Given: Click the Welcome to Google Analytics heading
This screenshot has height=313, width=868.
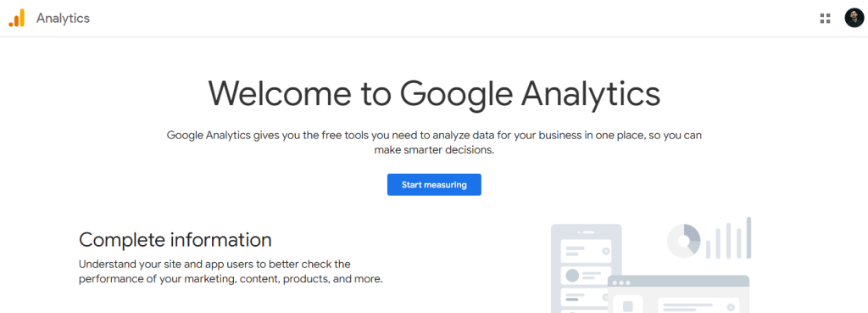Looking at the screenshot, I should [x=434, y=93].
